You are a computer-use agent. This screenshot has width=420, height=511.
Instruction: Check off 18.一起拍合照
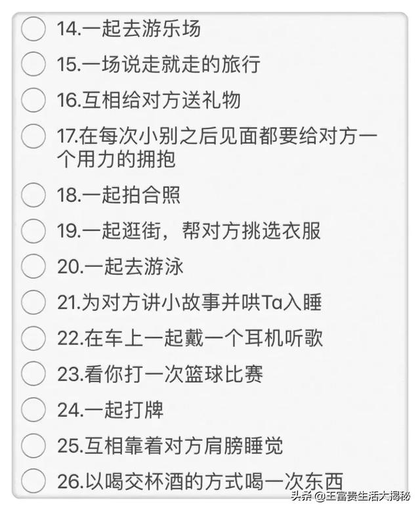(x=33, y=195)
